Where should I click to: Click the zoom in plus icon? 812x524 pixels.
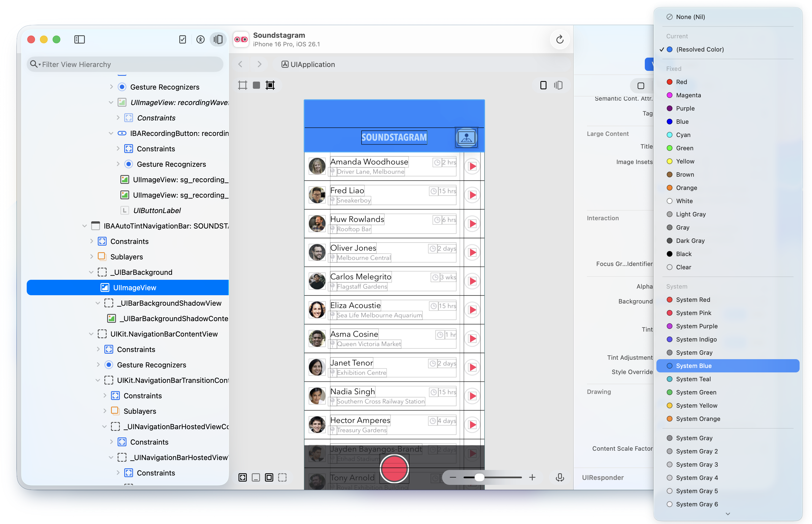pyautogui.click(x=532, y=477)
